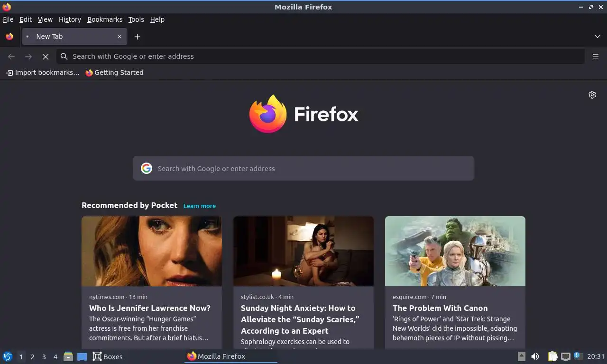Viewport: 607px width, 364px height.
Task: Click the update notifier tray icon
Action: click(577, 355)
